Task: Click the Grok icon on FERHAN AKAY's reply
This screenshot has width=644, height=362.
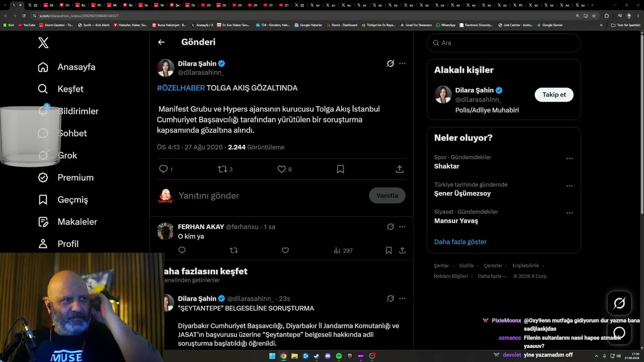Action: 390,227
